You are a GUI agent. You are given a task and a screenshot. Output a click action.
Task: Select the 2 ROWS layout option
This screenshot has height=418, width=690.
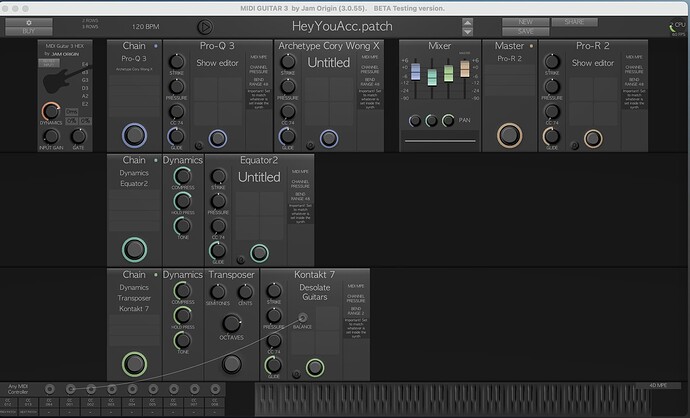pos(90,21)
